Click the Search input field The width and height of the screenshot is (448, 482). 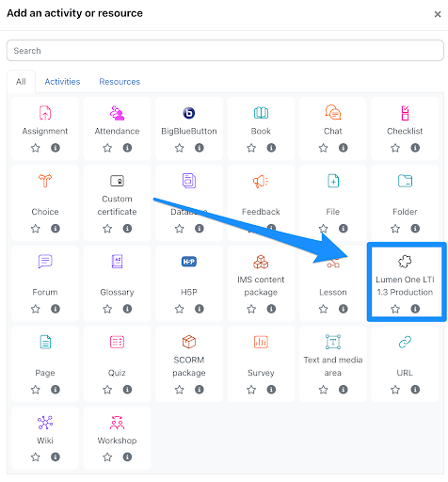pyautogui.click(x=225, y=51)
